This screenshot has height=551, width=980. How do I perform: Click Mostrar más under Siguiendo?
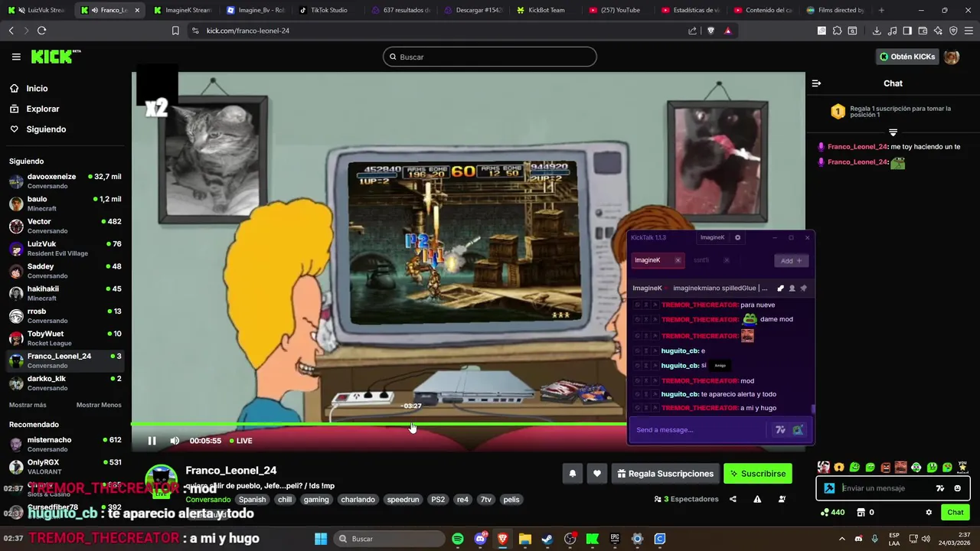click(28, 405)
